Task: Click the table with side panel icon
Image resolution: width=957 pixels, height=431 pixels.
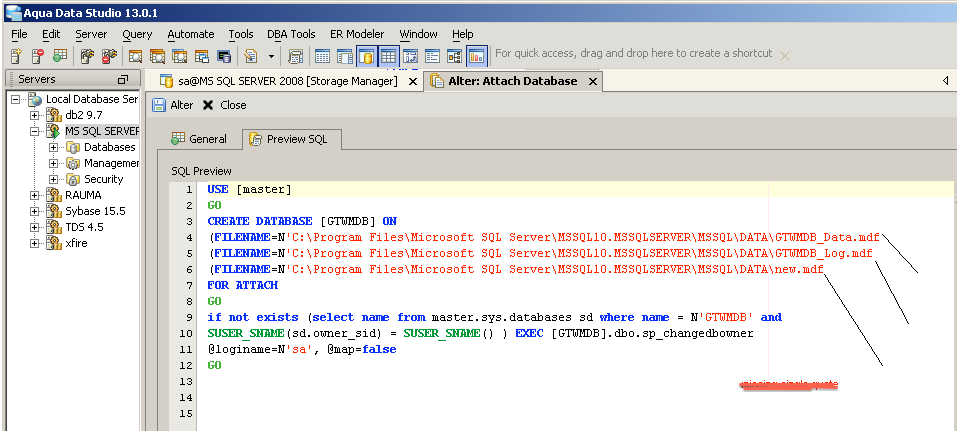Action: 344,56
